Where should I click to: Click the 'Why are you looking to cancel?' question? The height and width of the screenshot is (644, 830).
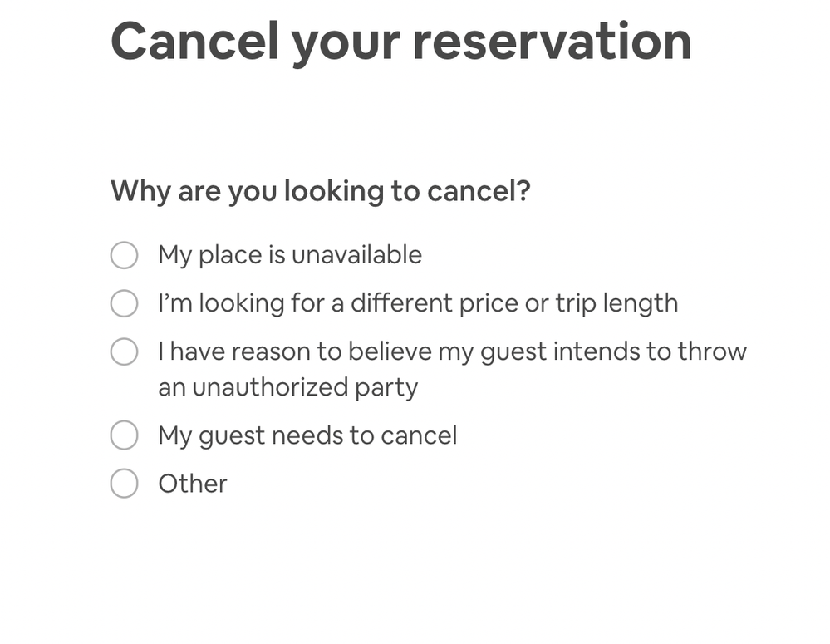point(321,191)
